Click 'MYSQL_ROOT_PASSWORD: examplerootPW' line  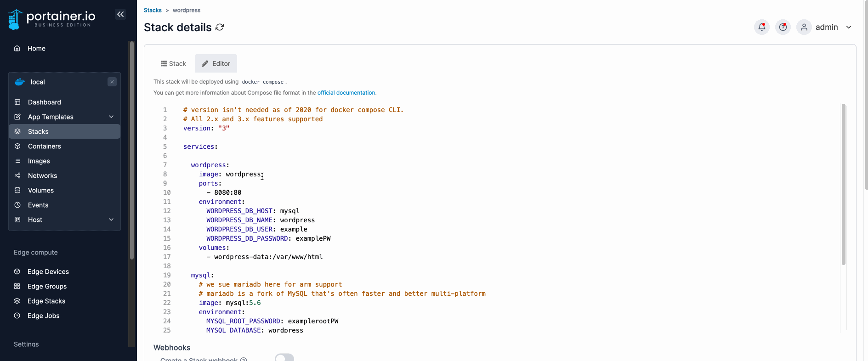pyautogui.click(x=272, y=321)
